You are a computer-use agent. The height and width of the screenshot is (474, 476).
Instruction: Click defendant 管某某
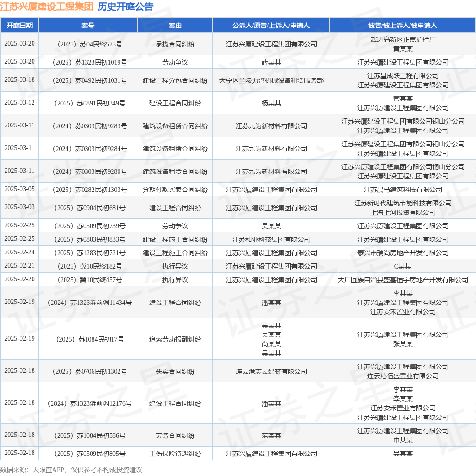tap(403, 99)
